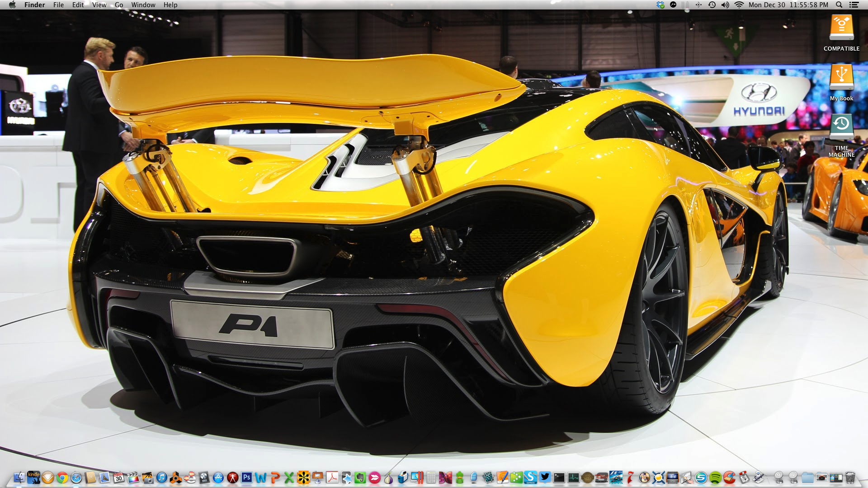Open the Window menu

[143, 5]
